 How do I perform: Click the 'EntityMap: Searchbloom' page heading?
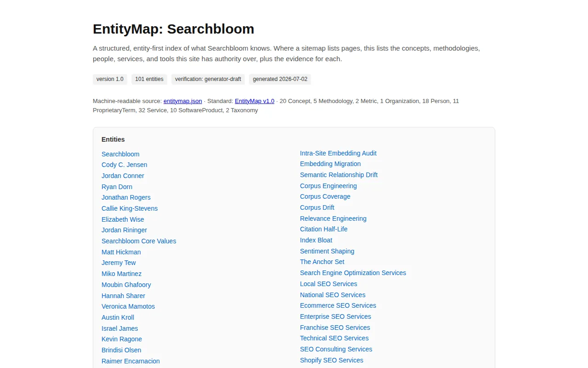pyautogui.click(x=174, y=29)
